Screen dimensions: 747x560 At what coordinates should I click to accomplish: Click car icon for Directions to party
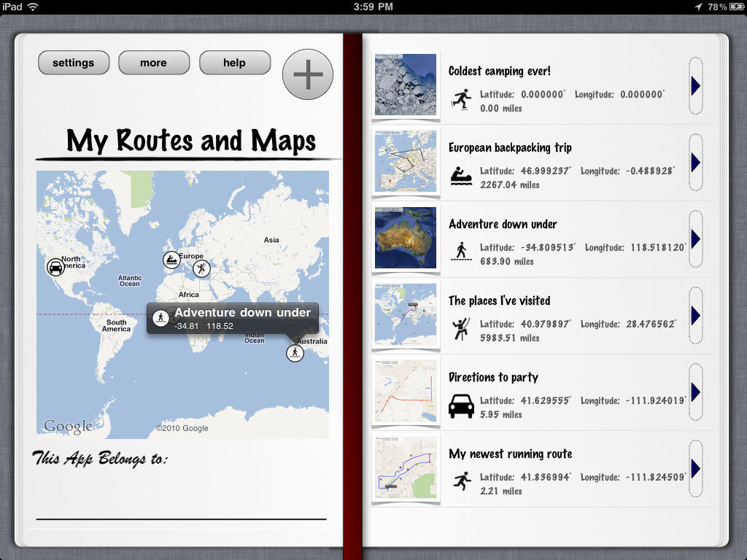(461, 406)
